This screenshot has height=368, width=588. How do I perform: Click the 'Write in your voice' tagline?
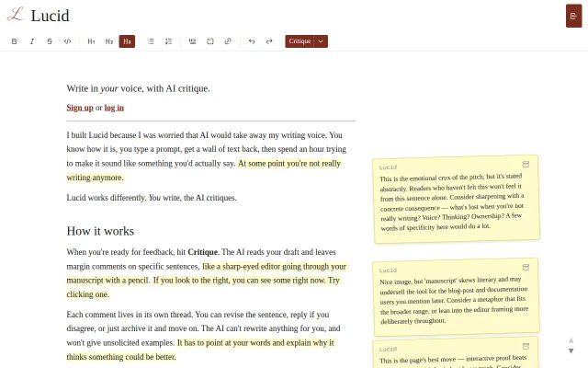(139, 88)
